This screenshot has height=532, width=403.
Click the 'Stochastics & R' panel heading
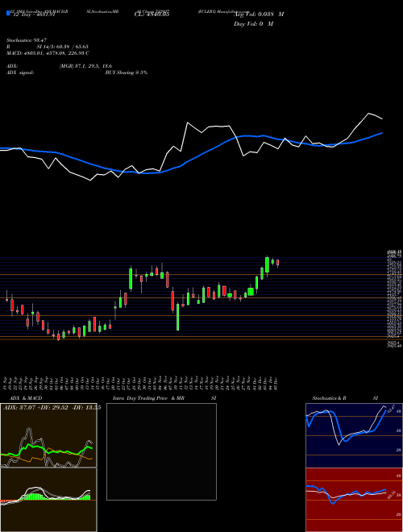tap(330, 398)
